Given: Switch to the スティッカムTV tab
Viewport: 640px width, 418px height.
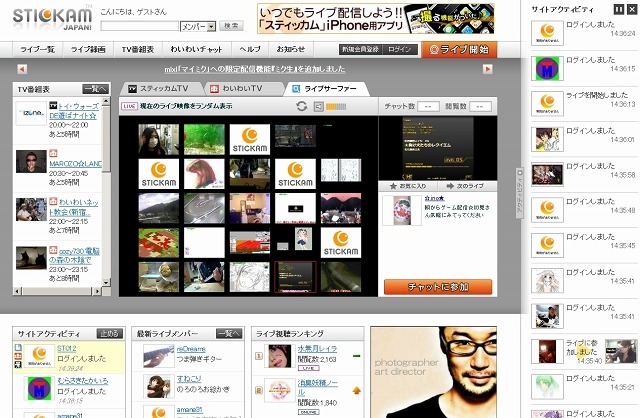Looking at the screenshot, I should coord(162,89).
